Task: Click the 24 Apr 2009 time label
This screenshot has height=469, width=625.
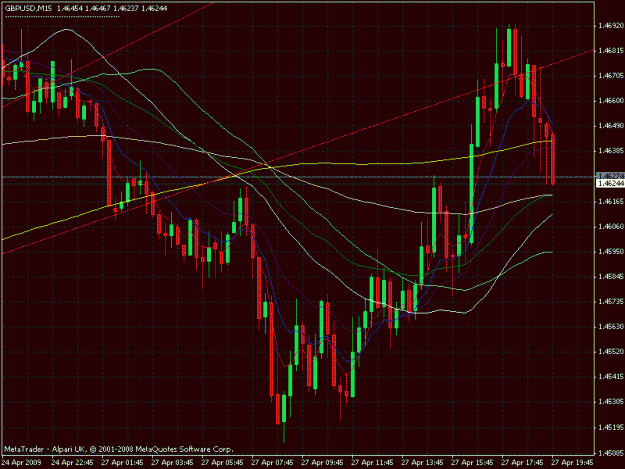Action: (21, 463)
